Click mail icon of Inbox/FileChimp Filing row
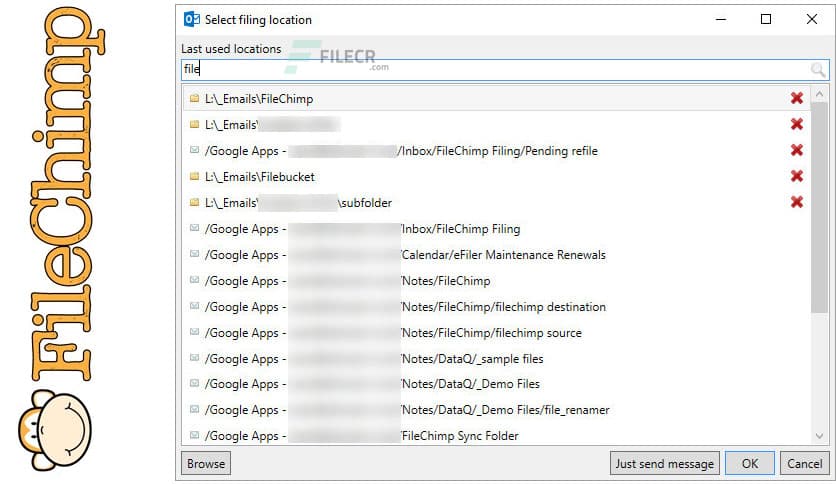Image resolution: width=836 pixels, height=484 pixels. [x=195, y=228]
